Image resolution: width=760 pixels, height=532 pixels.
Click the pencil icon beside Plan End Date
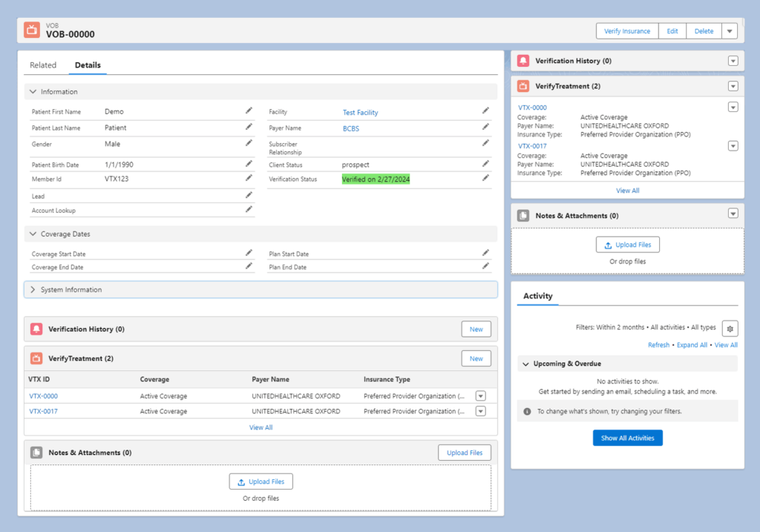485,266
